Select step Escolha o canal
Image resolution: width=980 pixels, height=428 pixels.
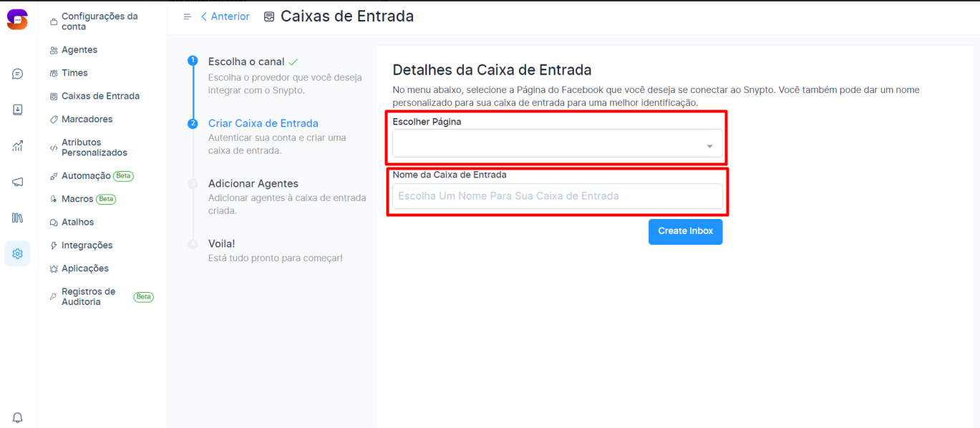(x=246, y=62)
